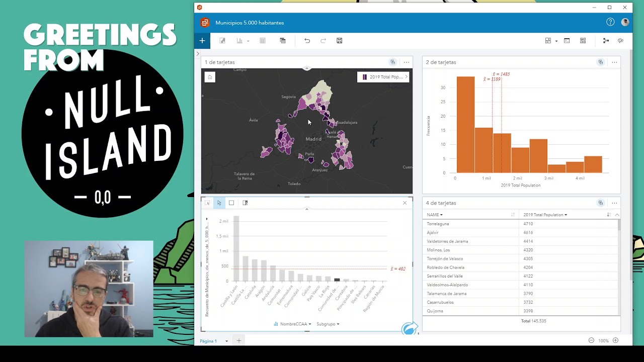644x362 pixels.
Task: Expand the layout options dropdown arrow
Action: point(556,41)
